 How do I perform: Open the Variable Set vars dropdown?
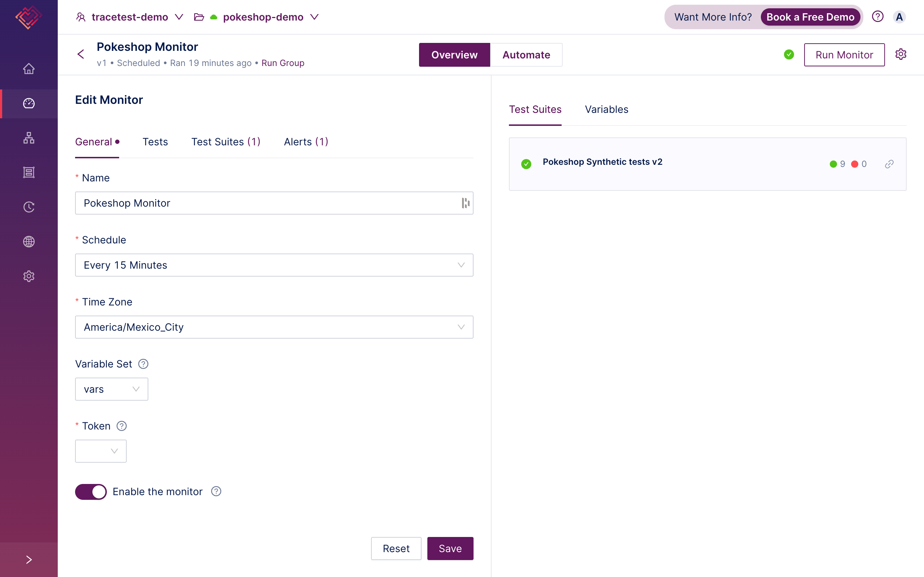click(x=112, y=389)
